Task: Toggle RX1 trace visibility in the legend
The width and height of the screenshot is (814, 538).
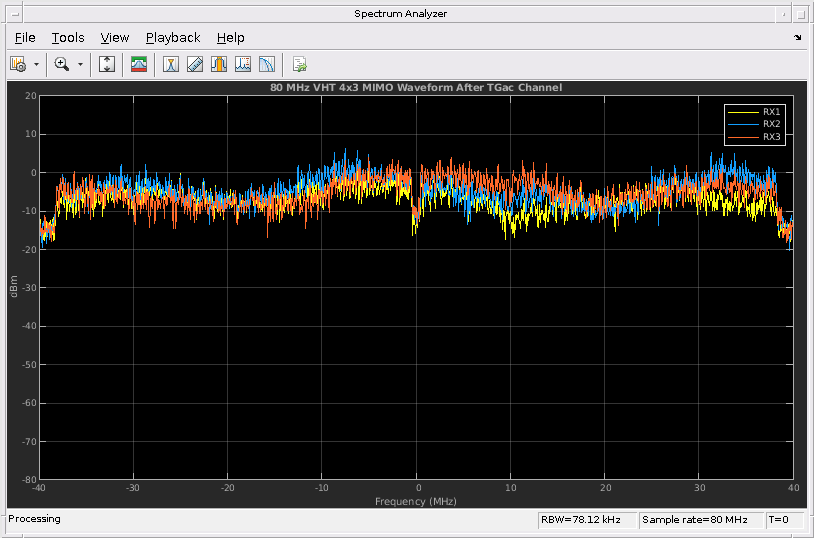Action: click(x=771, y=111)
